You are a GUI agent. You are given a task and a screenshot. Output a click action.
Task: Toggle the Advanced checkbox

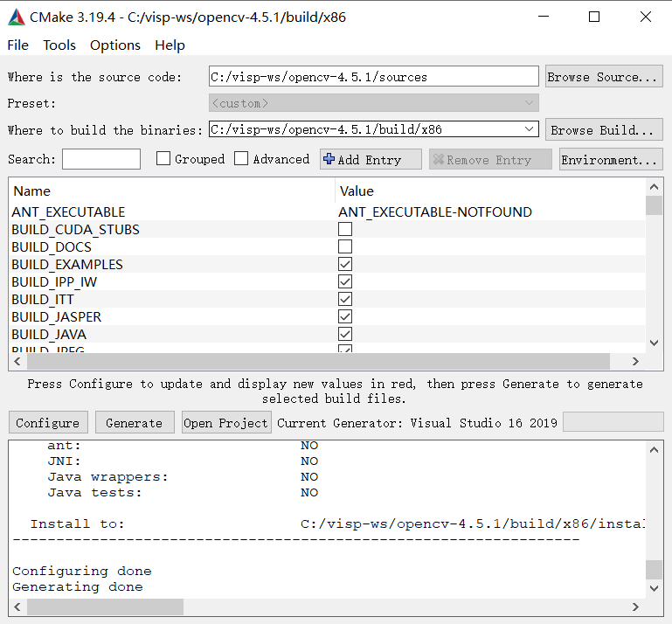pyautogui.click(x=241, y=158)
